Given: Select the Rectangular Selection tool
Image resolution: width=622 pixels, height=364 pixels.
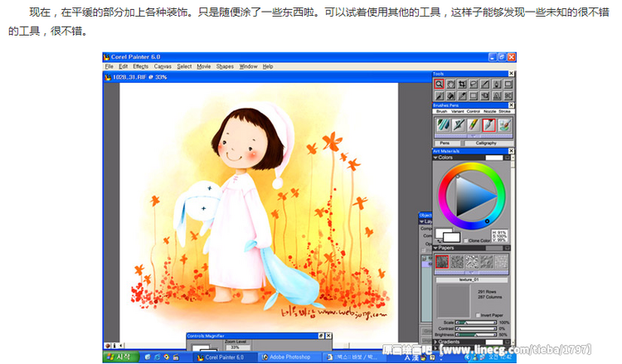Looking at the screenshot, I should 474,95.
